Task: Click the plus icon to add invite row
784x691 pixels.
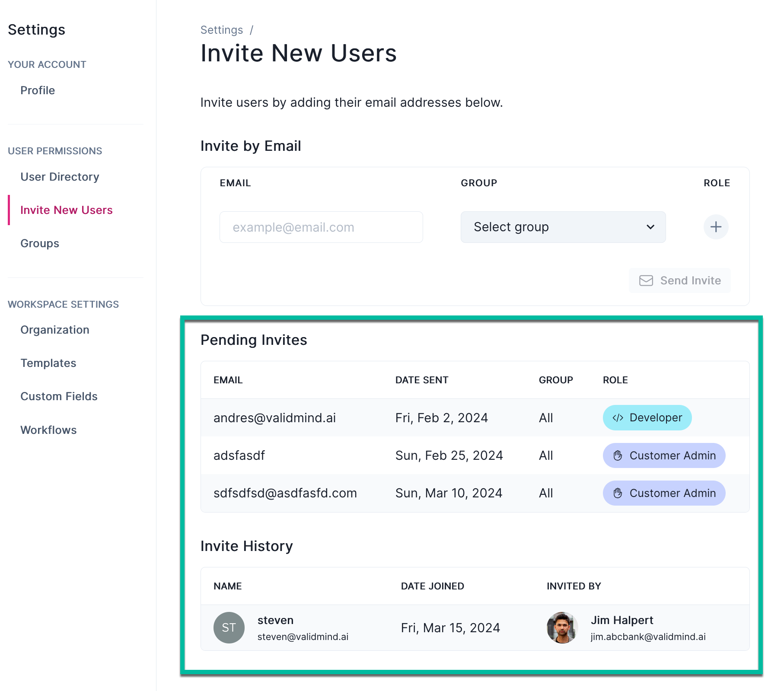Action: point(716,227)
